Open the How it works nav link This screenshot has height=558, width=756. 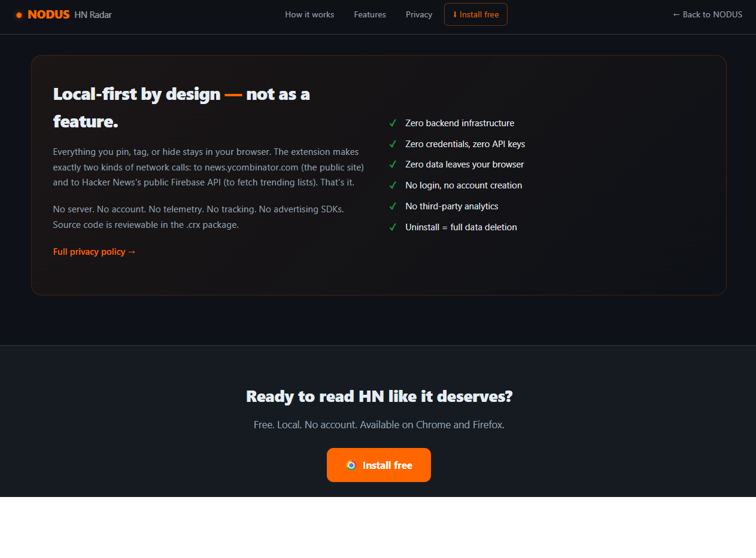click(x=309, y=14)
